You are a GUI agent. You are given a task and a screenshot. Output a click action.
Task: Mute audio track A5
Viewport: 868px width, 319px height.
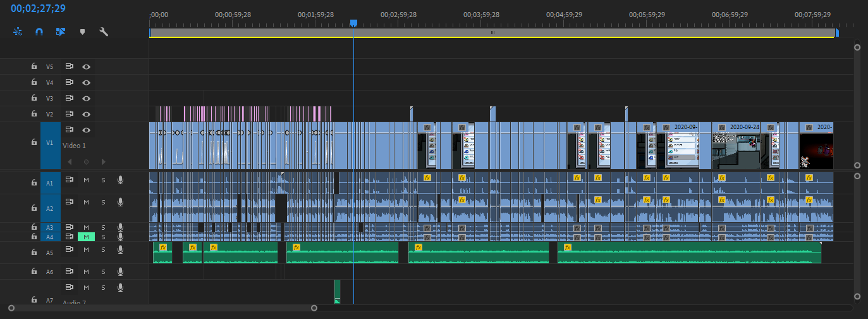pyautogui.click(x=86, y=249)
